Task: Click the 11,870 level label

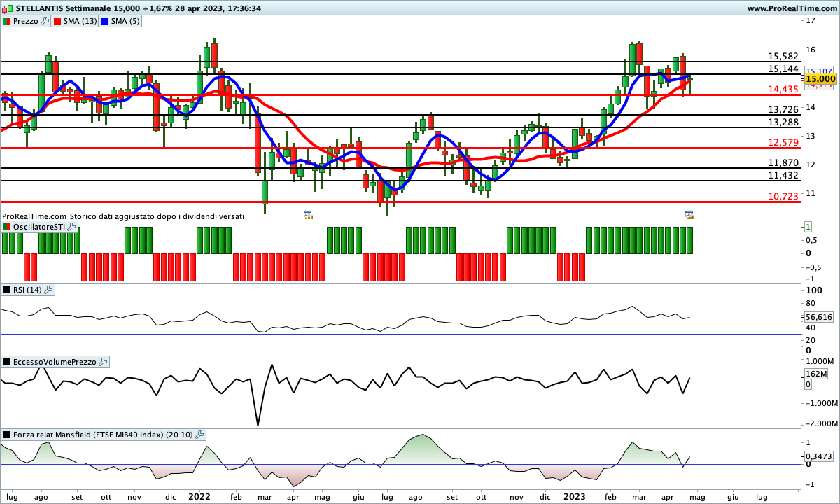Action: point(783,162)
